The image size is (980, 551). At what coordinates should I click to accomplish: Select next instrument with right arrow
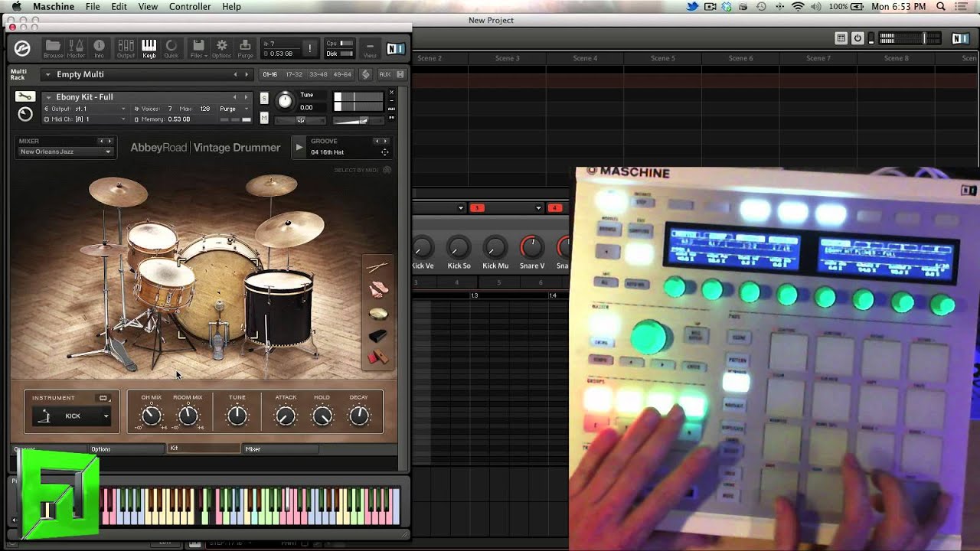click(247, 97)
